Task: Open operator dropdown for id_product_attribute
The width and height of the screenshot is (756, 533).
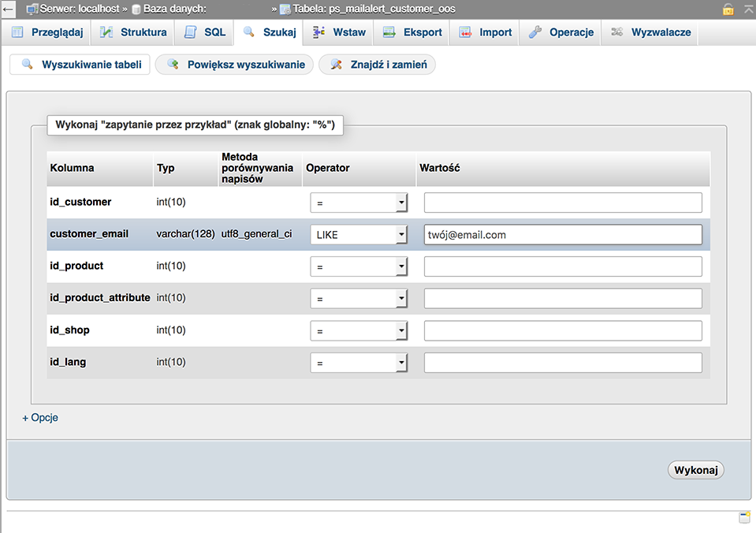Action: point(359,299)
